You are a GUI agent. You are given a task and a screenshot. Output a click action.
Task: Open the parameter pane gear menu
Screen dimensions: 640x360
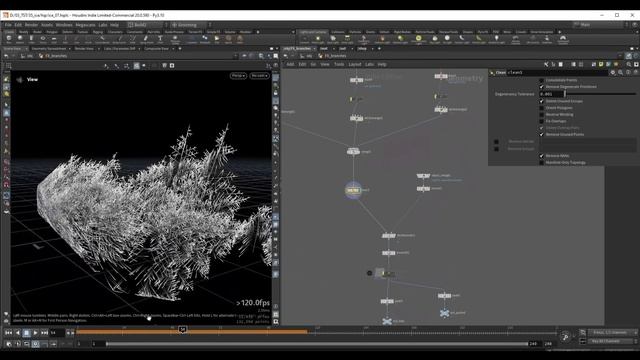coord(613,72)
